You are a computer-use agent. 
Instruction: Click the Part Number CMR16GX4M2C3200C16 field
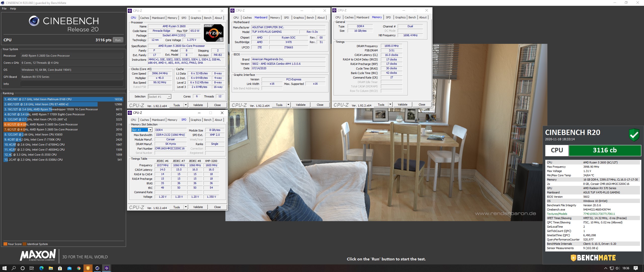coord(170,149)
